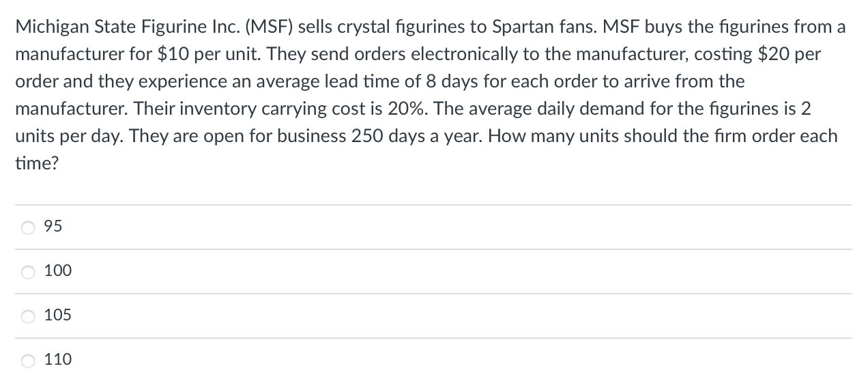868x388 pixels.
Task: Choose the 105 radio button
Action: click(27, 316)
